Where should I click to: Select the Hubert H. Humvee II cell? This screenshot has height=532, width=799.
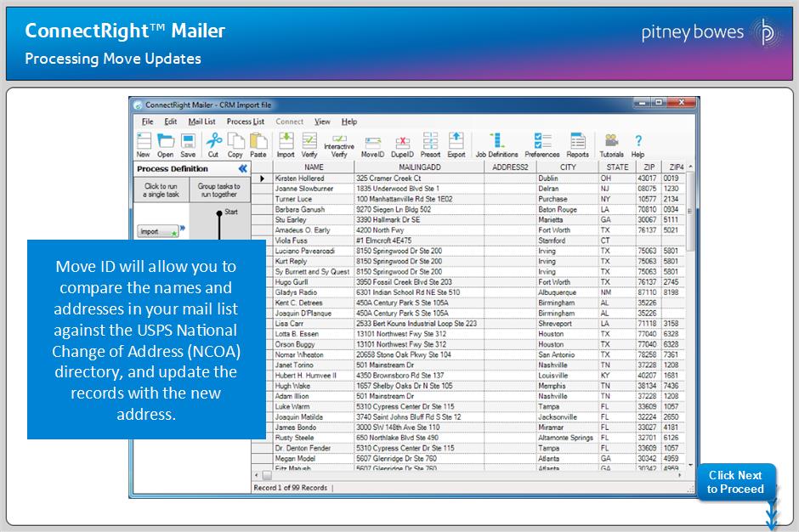(x=314, y=376)
